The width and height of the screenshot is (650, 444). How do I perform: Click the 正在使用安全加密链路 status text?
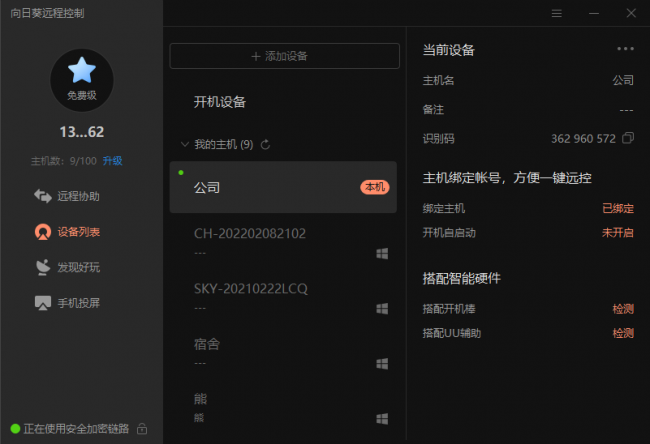coord(76,429)
